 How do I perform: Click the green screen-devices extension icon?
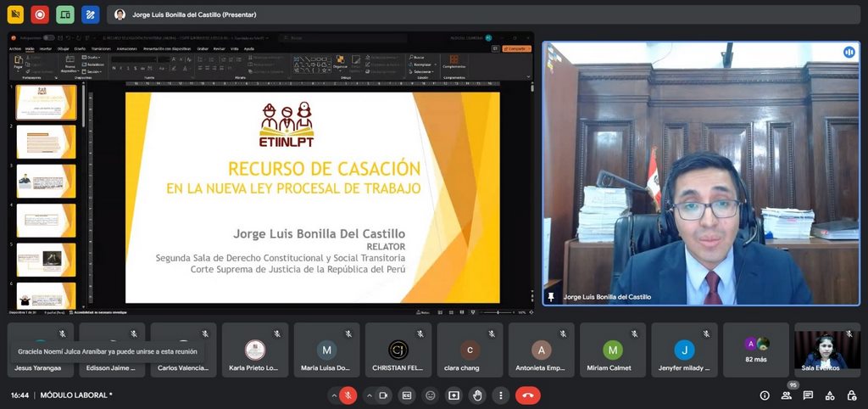pyautogui.click(x=65, y=14)
